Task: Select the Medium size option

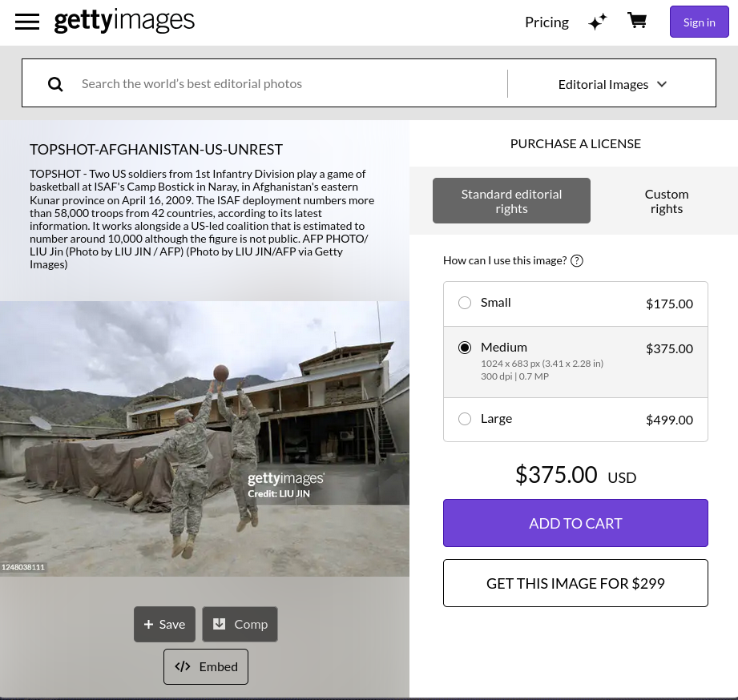Action: pyautogui.click(x=465, y=348)
